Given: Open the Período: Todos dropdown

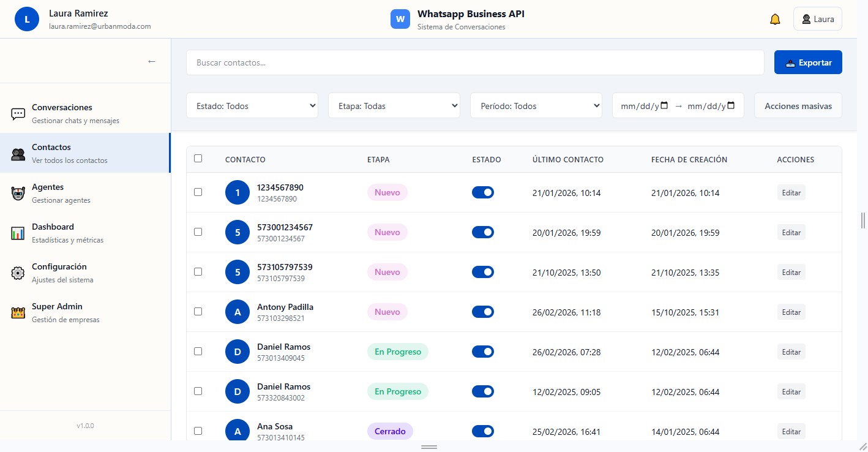Looking at the screenshot, I should 536,105.
